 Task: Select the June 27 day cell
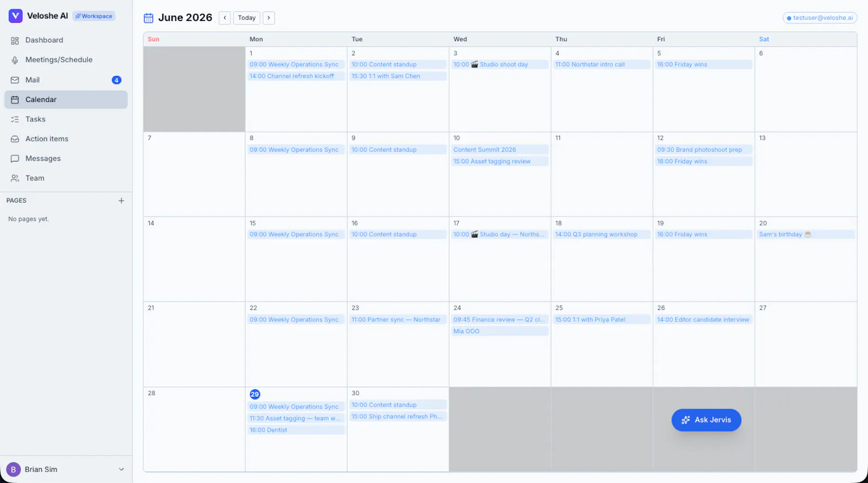click(806, 344)
